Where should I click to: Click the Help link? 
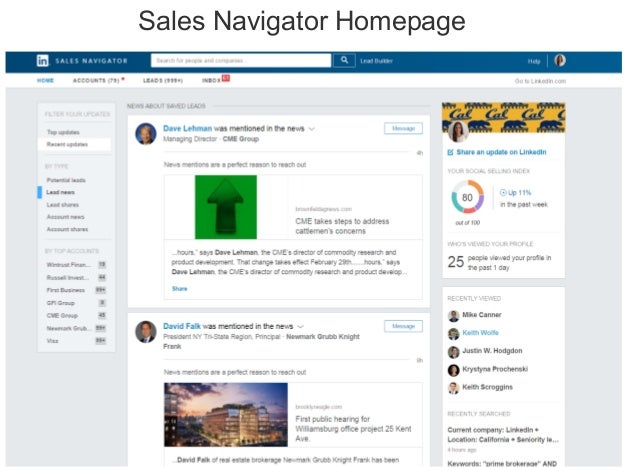point(534,61)
